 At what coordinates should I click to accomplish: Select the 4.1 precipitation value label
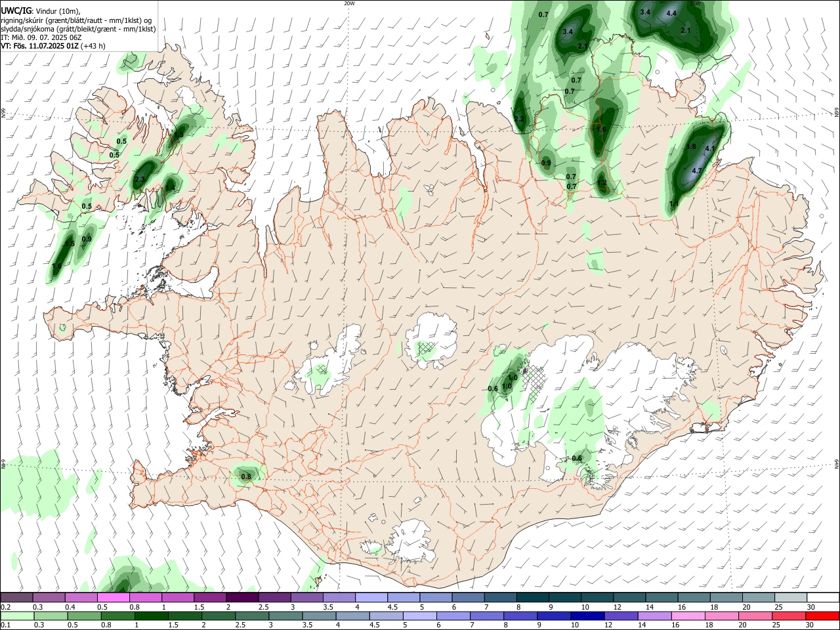click(709, 149)
